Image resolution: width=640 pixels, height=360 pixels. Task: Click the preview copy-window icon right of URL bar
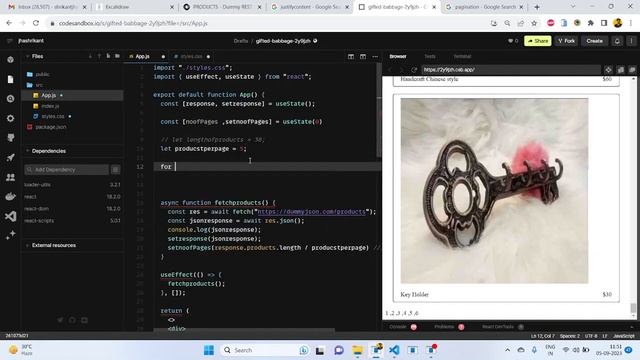[x=621, y=70]
